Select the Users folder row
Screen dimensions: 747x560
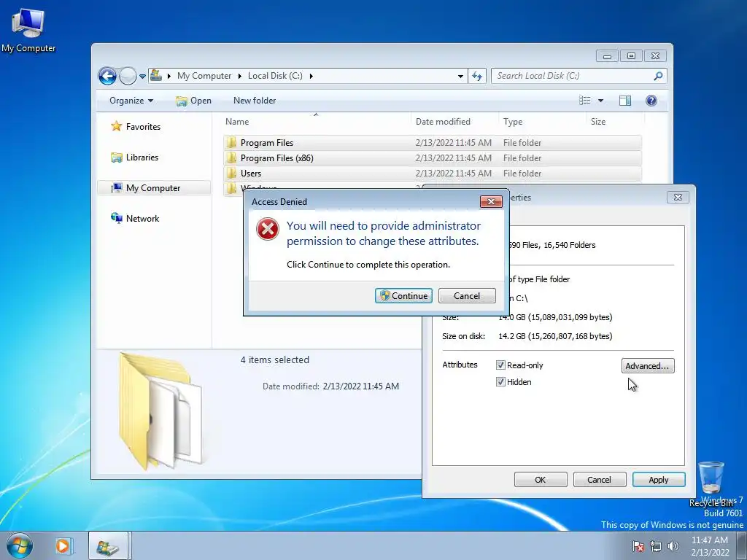[x=432, y=174]
